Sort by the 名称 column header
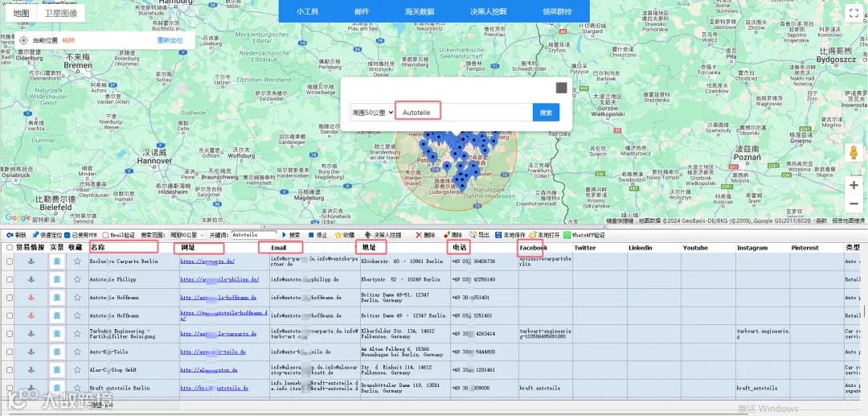The width and height of the screenshot is (868, 416). [97, 248]
